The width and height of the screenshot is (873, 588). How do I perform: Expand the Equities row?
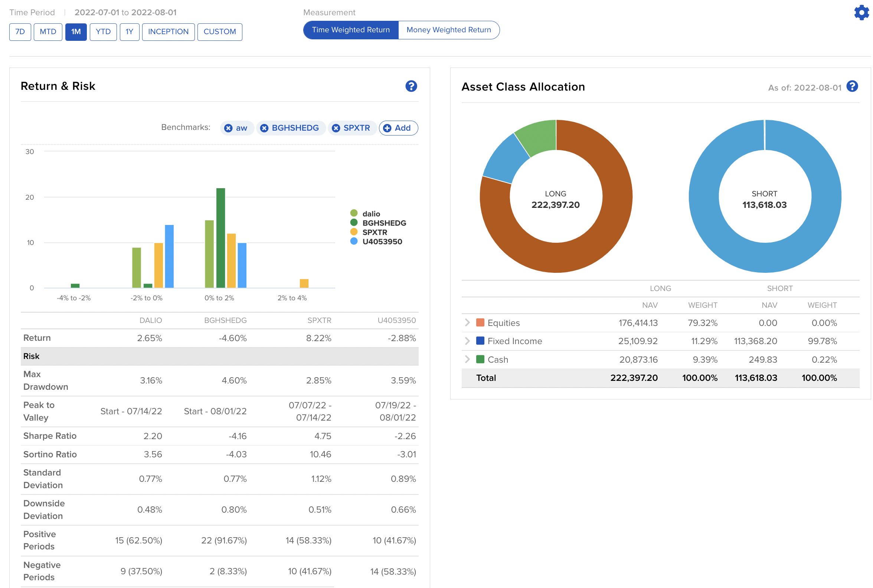click(x=467, y=323)
